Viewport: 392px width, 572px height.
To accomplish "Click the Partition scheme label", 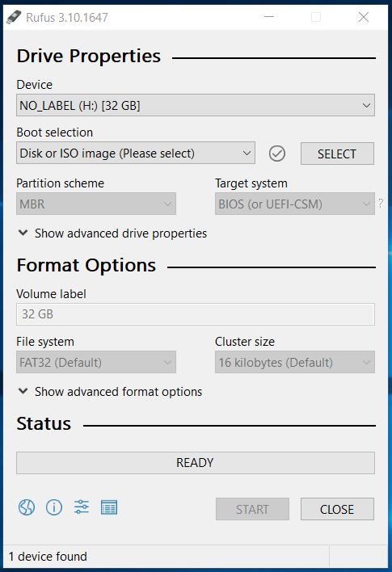I will (61, 183).
